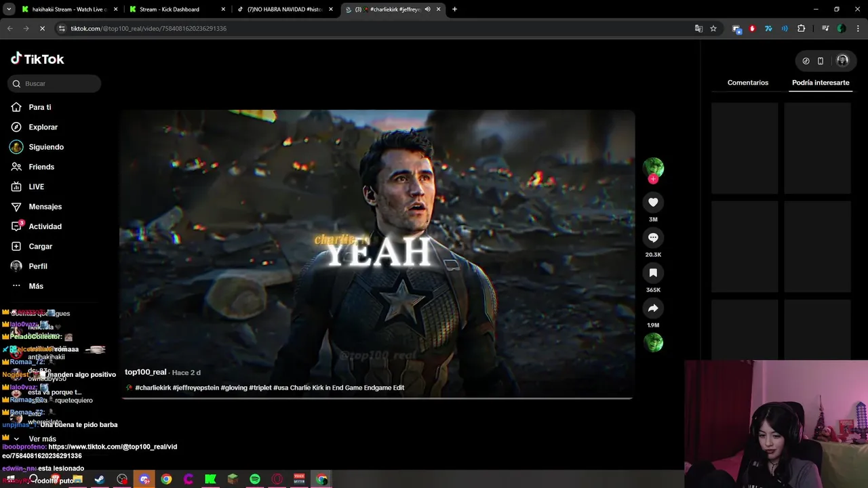This screenshot has height=488, width=868.
Task: Open Spotify from taskbar
Action: coord(255,479)
